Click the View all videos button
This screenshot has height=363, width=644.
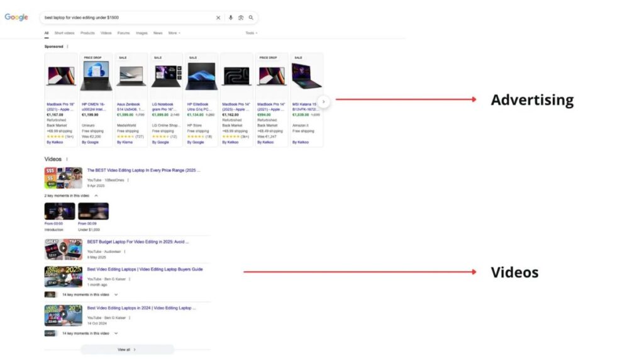[126, 349]
